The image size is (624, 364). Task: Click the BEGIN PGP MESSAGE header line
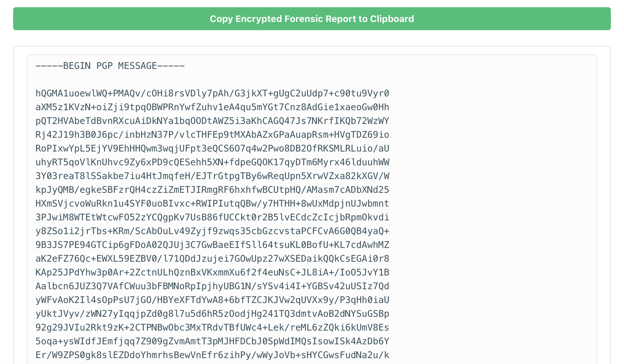110,66
